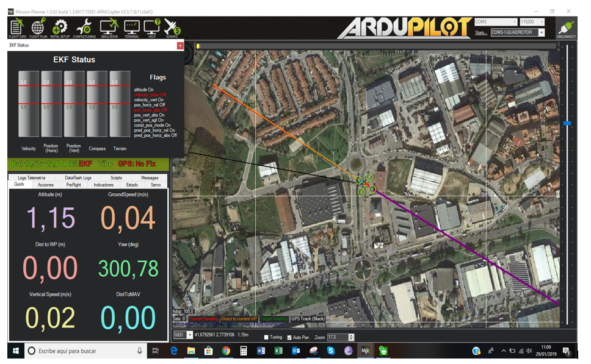Open Google Chrome from taskbar
The width and height of the screenshot is (591, 364).
pyautogui.click(x=226, y=351)
